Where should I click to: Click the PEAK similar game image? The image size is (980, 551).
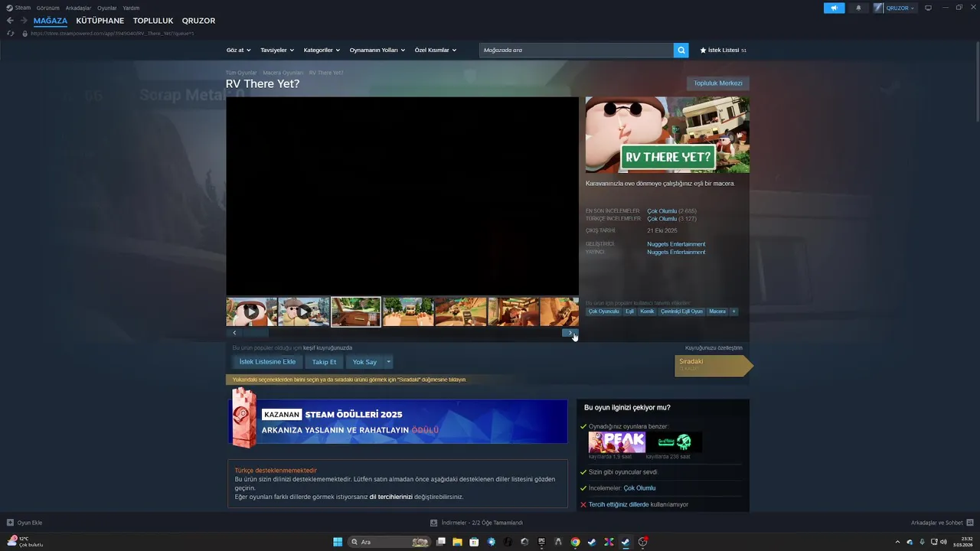[x=616, y=442]
